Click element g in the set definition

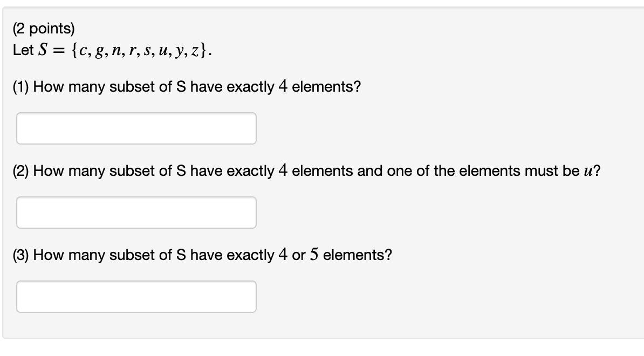click(x=99, y=52)
